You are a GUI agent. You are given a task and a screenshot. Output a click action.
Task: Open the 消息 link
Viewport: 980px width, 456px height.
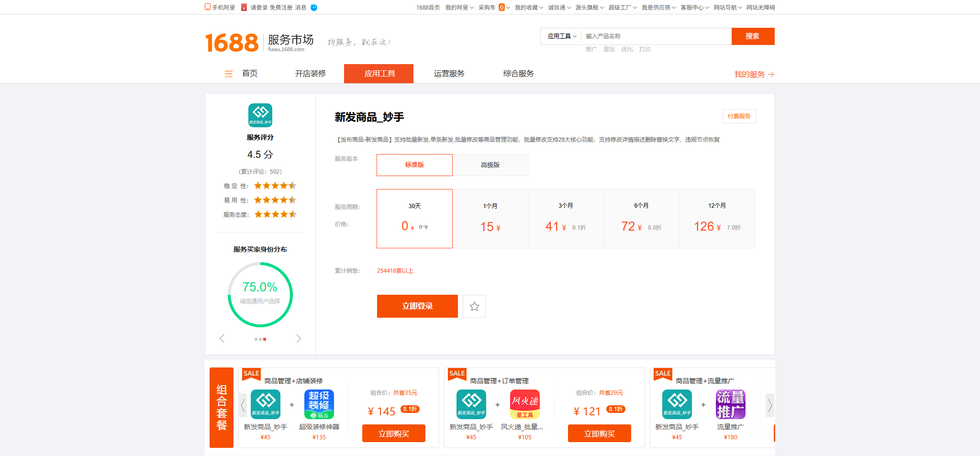(x=301, y=8)
